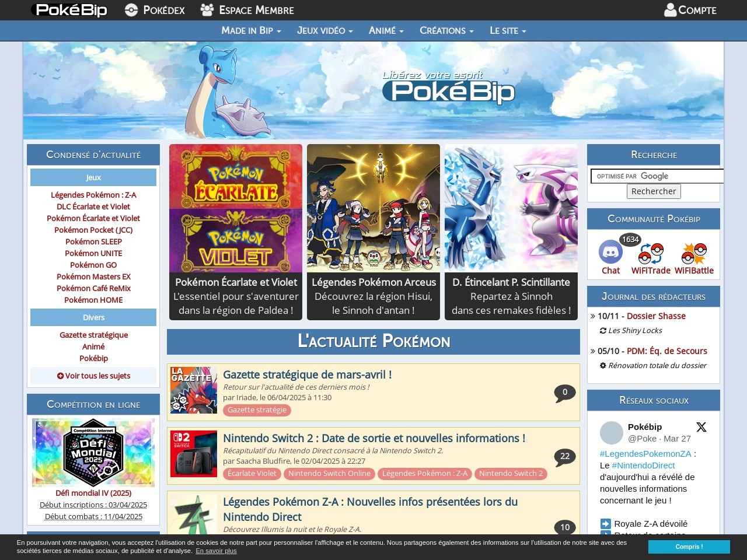Open the Pokémon Écarlate et Violet thumbnail card

coord(236,232)
